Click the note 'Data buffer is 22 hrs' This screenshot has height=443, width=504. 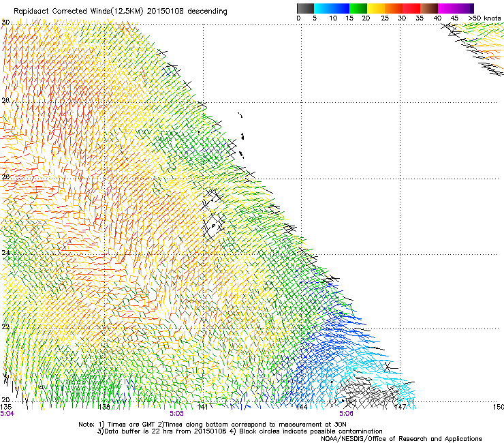138,431
